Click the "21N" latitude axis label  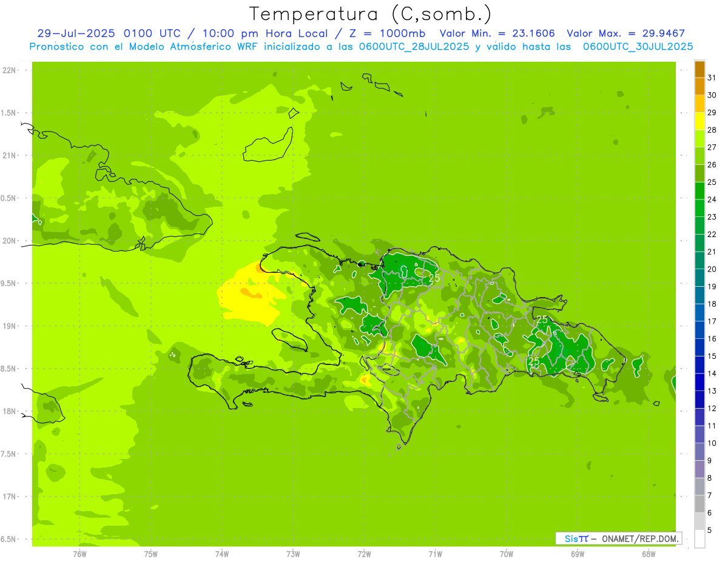tap(9, 156)
